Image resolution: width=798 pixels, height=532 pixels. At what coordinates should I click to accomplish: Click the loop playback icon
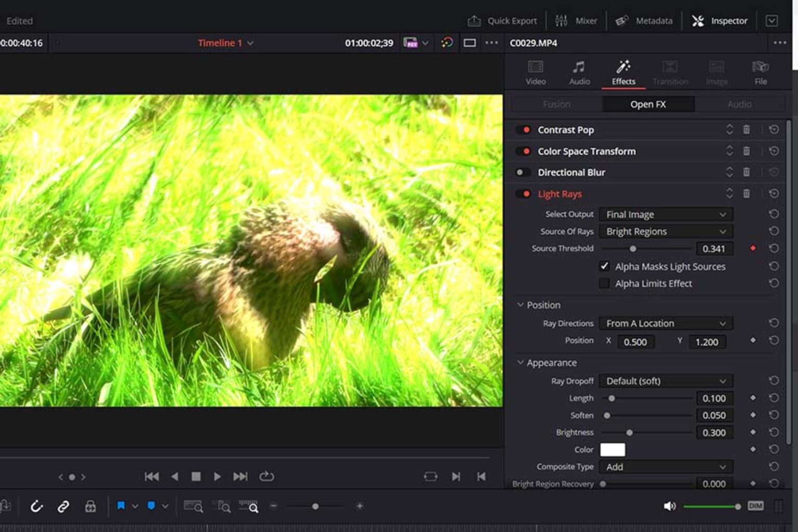[x=267, y=476]
